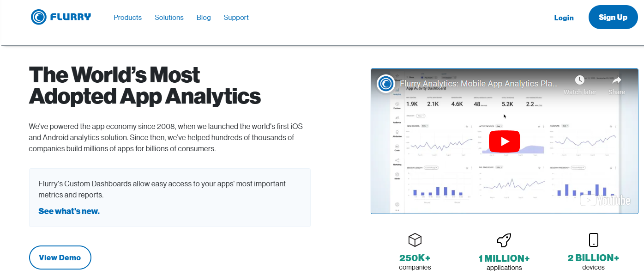The height and width of the screenshot is (276, 644).
Task: Open the See what's new link
Action: (x=68, y=211)
